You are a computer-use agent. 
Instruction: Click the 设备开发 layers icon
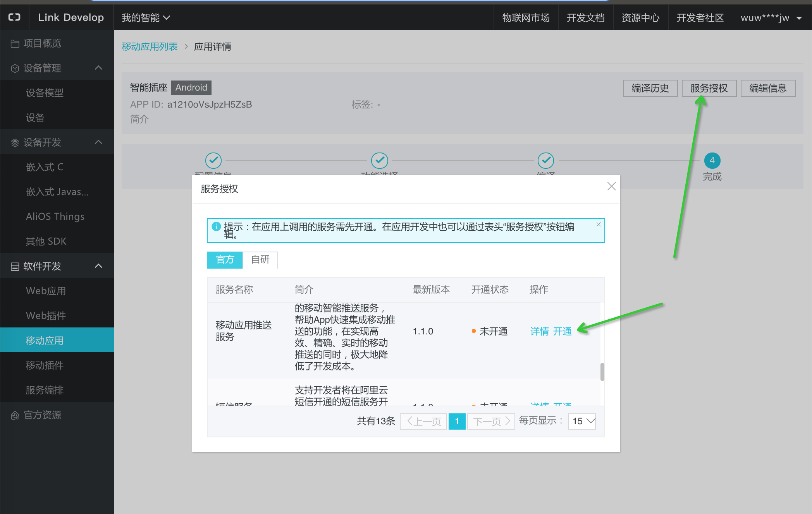(15, 143)
